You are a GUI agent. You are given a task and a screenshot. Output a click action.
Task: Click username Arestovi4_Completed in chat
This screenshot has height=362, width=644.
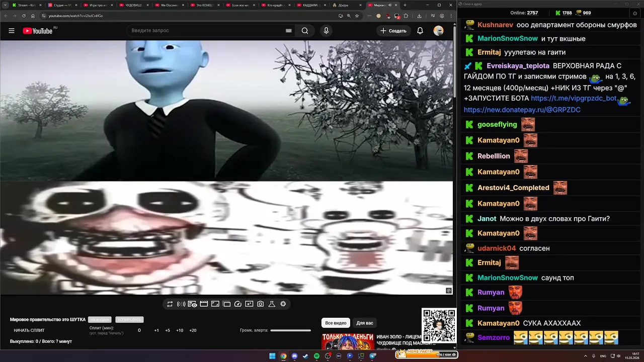513,188
